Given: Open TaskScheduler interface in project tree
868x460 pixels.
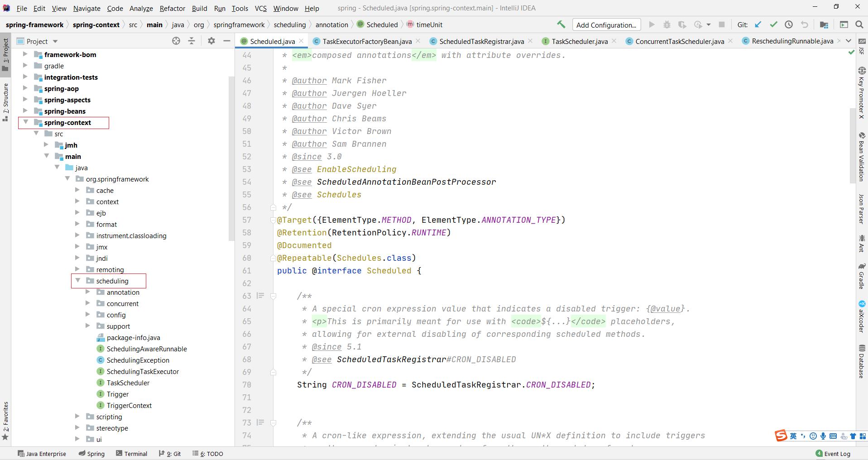Looking at the screenshot, I should click(128, 383).
